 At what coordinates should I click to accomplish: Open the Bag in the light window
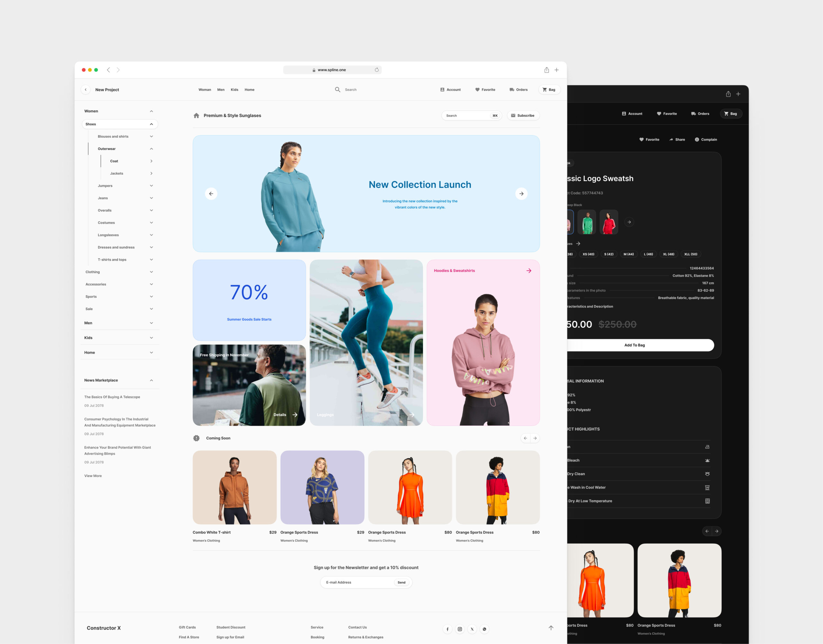[x=549, y=90]
